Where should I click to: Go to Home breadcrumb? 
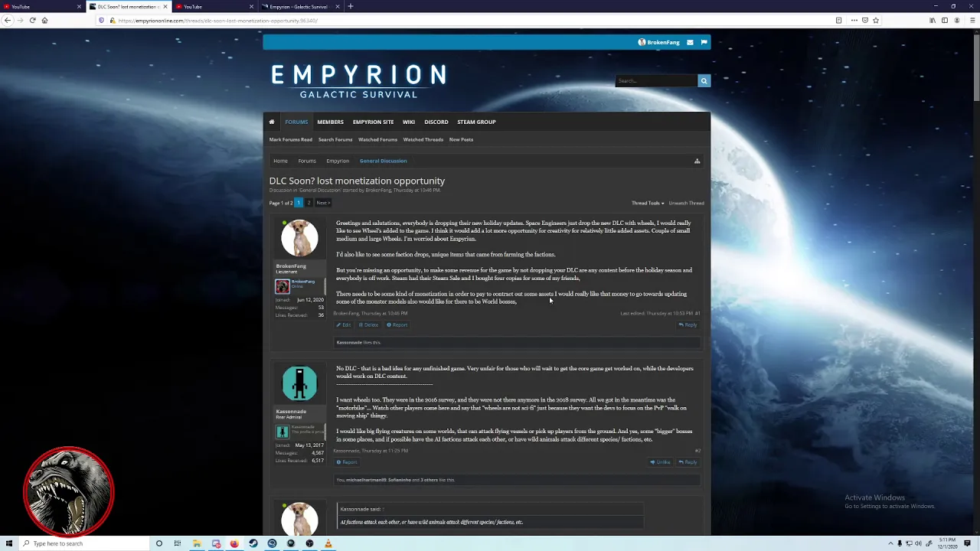pyautogui.click(x=280, y=161)
